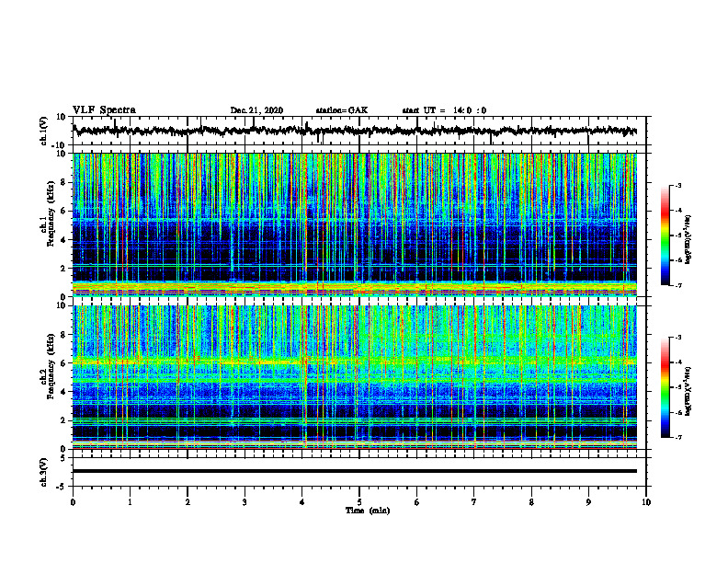Click the "-3" label on ch.1 colorbar
Viewport: 728px width, 563px height.
677,186
